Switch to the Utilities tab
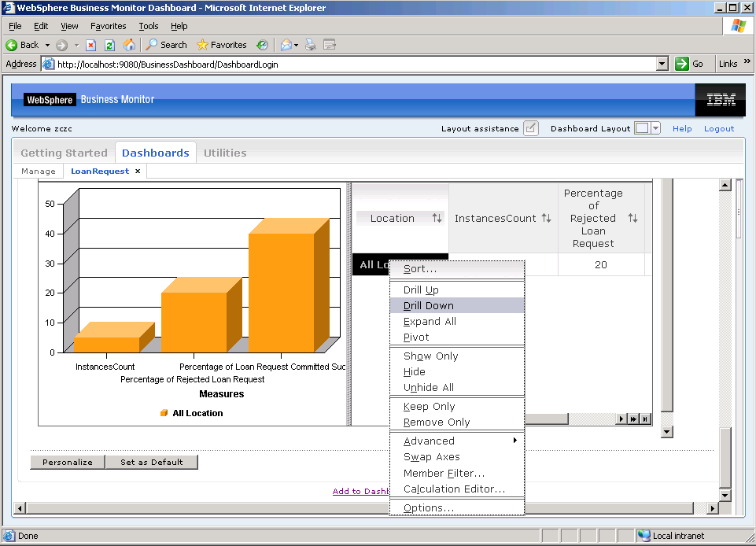 tap(225, 153)
